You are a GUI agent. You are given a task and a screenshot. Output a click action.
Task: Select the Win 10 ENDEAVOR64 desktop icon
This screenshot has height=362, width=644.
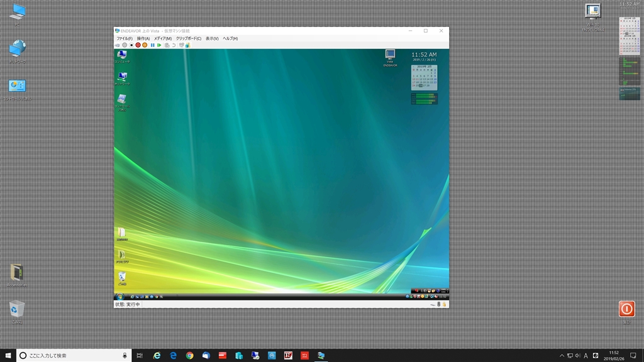point(593,18)
